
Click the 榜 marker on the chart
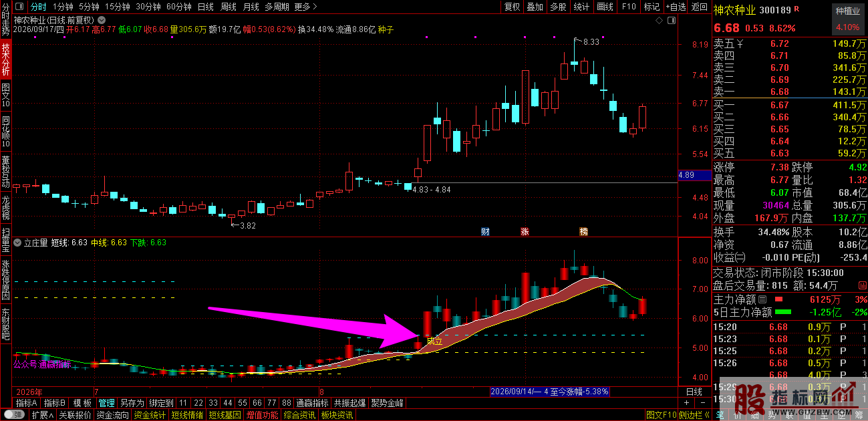click(583, 231)
